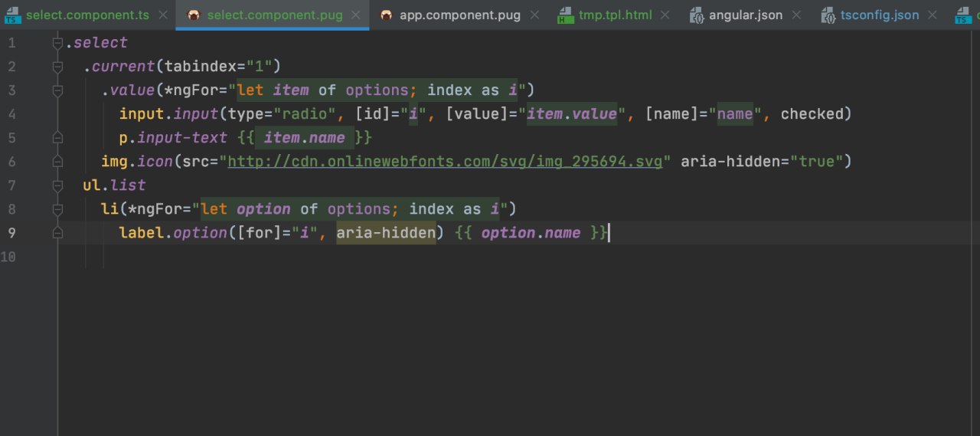Viewport: 980px width, 436px height.
Task: Close the select.component.ts tab
Action: pyautogui.click(x=162, y=15)
